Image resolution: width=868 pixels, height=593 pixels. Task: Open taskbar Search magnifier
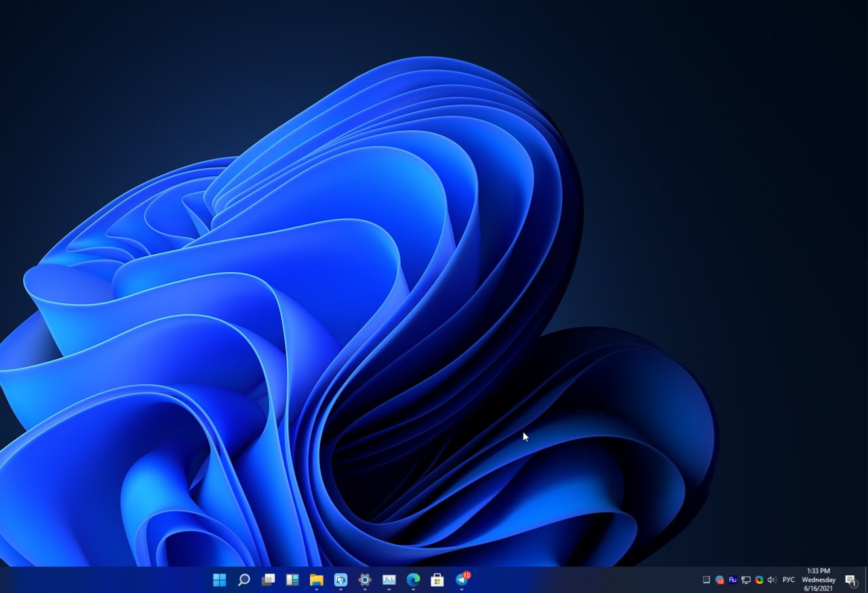coord(244,579)
